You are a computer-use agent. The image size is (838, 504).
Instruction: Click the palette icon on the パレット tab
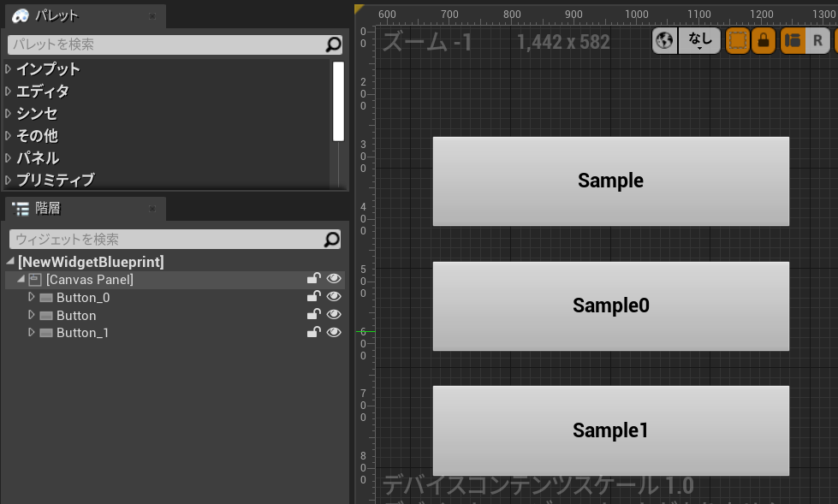click(x=21, y=16)
